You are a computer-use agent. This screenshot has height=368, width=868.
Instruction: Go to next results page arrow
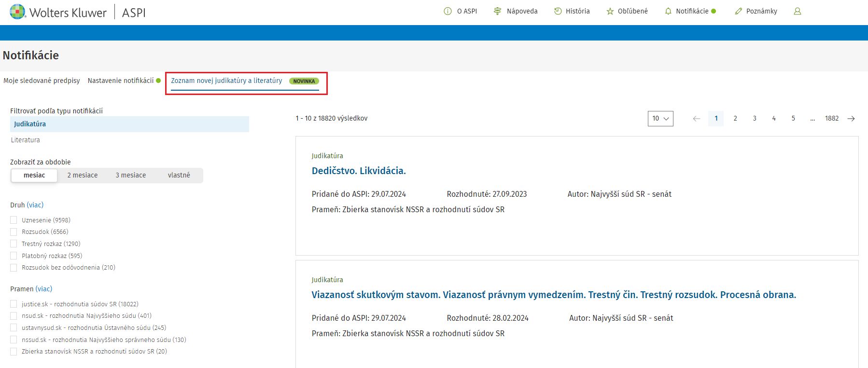851,119
